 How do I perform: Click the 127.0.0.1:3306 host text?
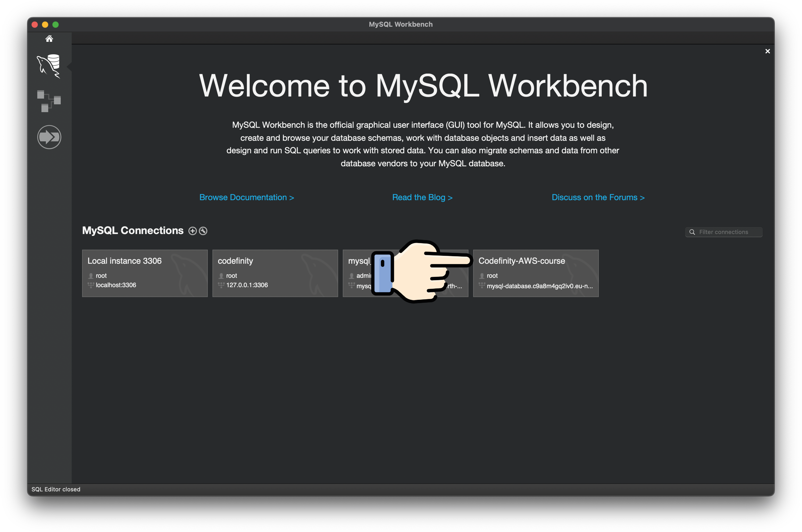(247, 285)
